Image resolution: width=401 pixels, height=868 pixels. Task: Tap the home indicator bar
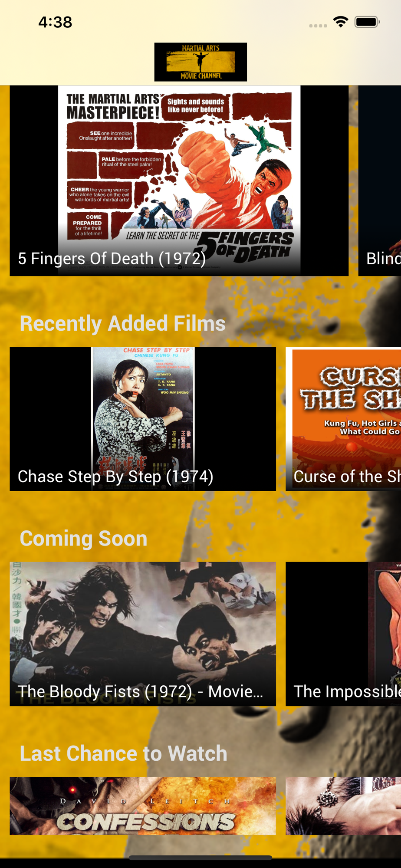pos(200,858)
